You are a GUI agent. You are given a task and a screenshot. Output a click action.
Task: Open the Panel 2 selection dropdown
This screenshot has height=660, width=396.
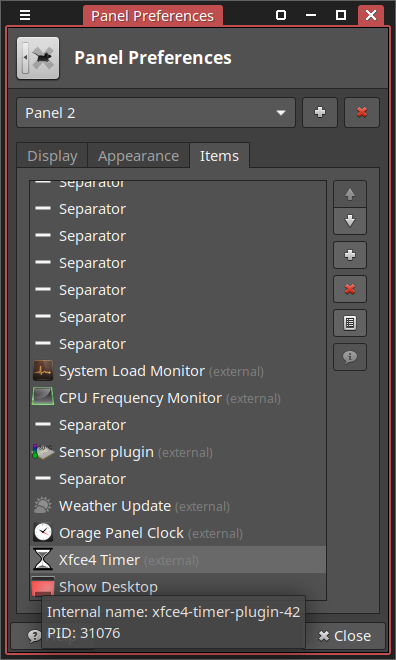click(156, 113)
